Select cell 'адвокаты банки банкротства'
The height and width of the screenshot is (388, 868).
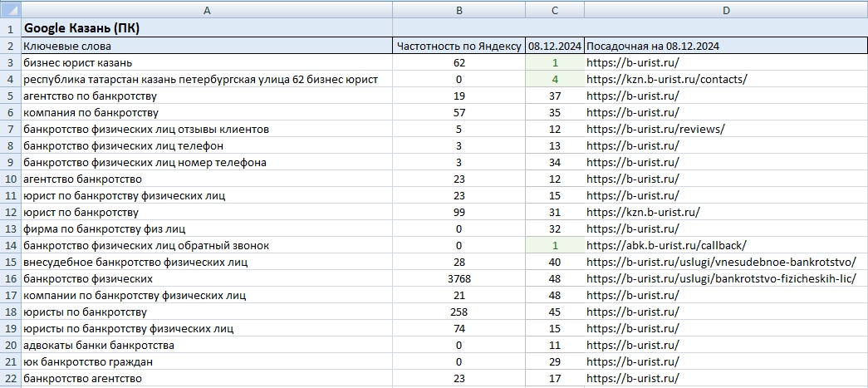coord(207,345)
